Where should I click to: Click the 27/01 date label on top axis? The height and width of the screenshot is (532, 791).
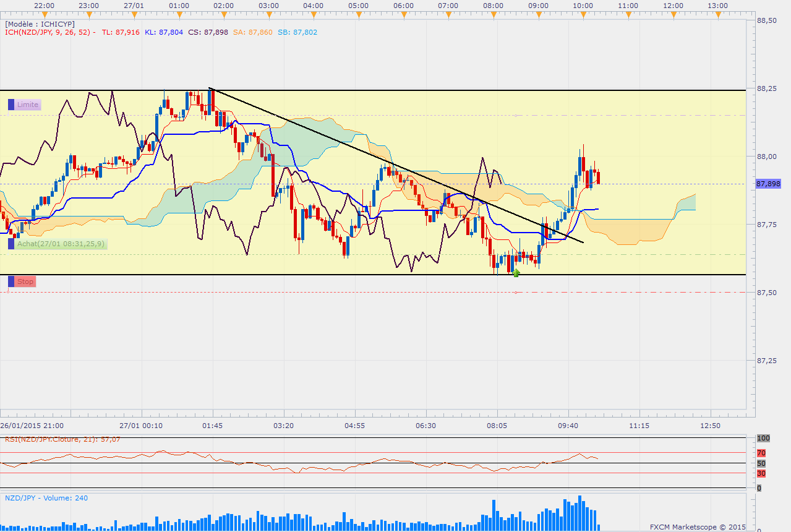coord(134,5)
